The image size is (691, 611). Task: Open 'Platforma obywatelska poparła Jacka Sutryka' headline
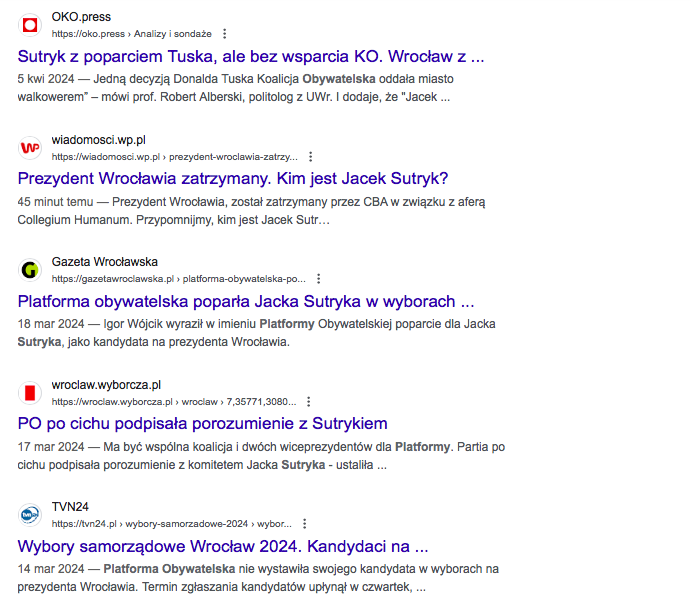pos(246,302)
